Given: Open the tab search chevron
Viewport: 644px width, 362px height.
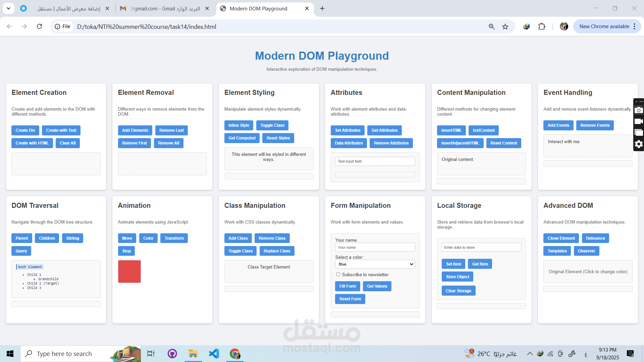Looking at the screenshot, I should pyautogui.click(x=8, y=8).
